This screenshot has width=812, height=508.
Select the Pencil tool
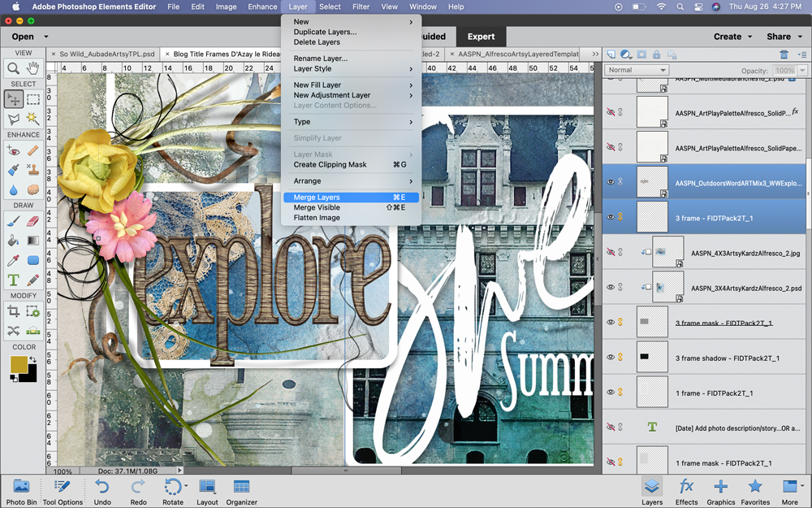coord(33,280)
